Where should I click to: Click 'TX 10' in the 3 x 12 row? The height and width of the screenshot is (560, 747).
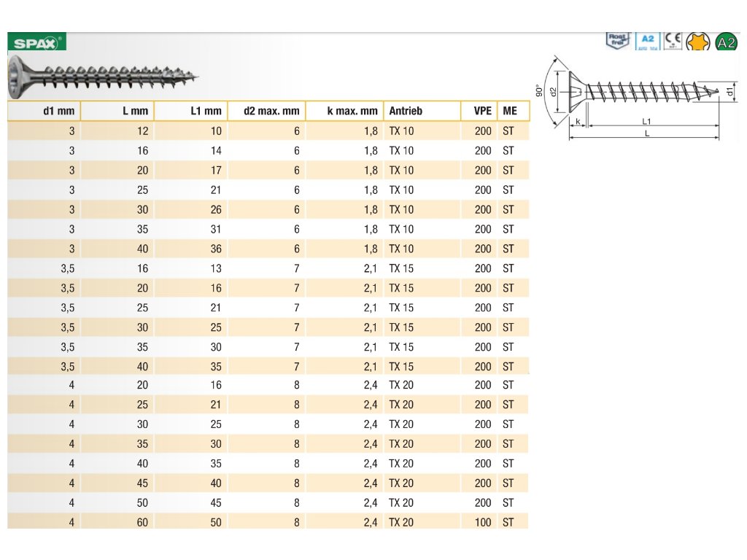[401, 131]
